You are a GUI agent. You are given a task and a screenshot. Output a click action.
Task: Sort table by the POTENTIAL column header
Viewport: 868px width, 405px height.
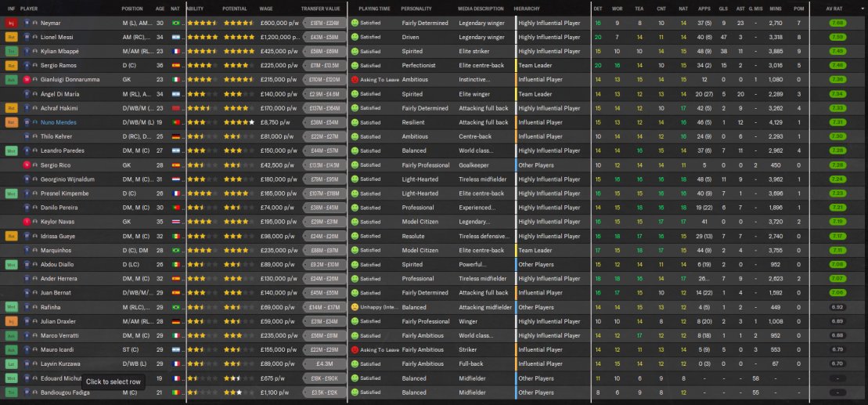pyautogui.click(x=235, y=9)
